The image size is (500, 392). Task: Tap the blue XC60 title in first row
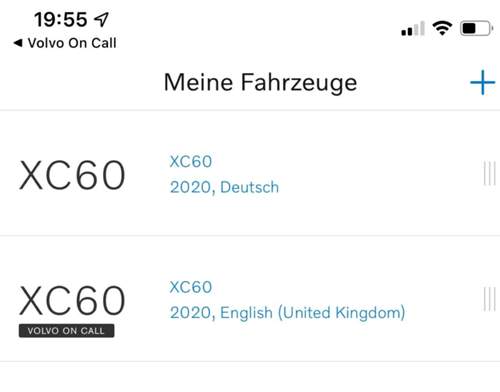tap(191, 162)
